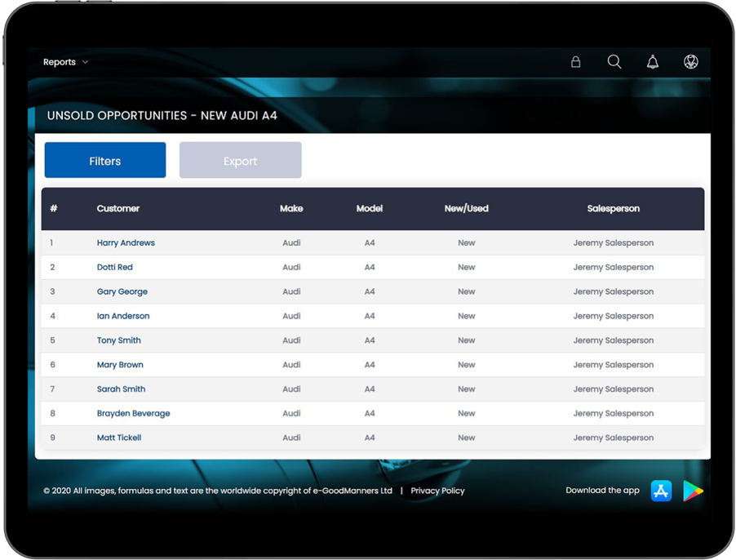View Ian Anderson's record
This screenshot has width=736, height=560.
click(x=123, y=316)
